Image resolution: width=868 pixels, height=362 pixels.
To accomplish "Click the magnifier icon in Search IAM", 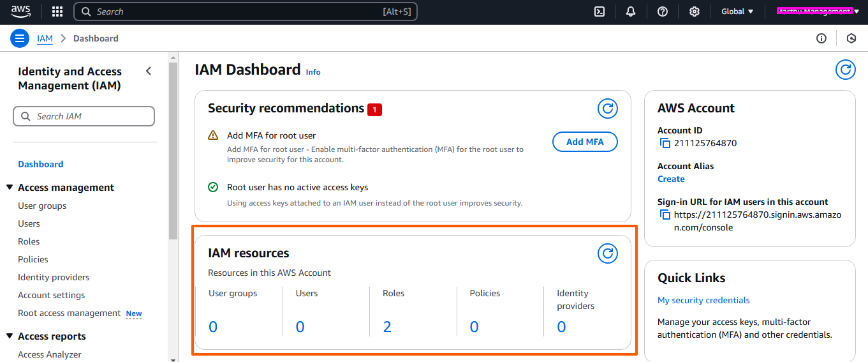I will pyautogui.click(x=26, y=116).
